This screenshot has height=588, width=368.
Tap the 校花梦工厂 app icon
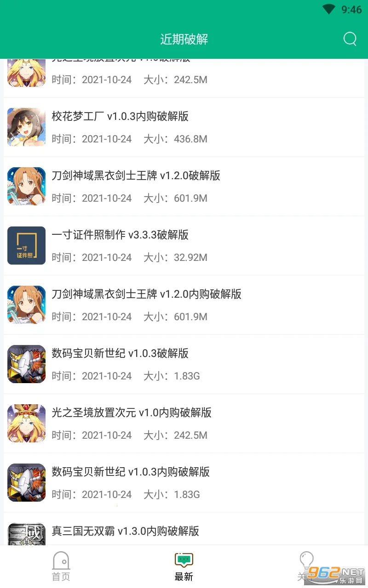pyautogui.click(x=27, y=127)
